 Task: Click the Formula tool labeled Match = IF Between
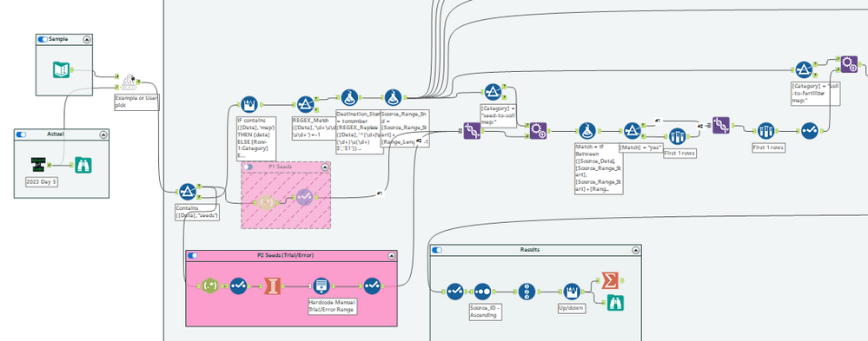587,131
